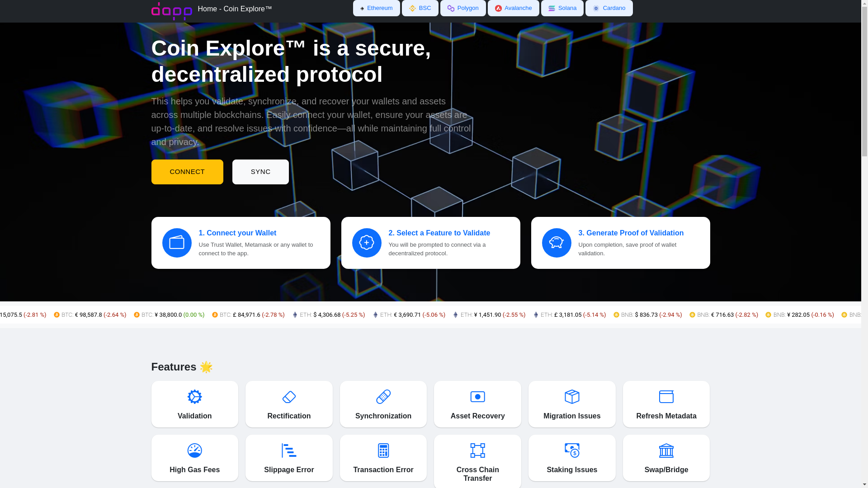Click the wallet icon in step 1
Screen dimensions: 868x488
point(177,243)
